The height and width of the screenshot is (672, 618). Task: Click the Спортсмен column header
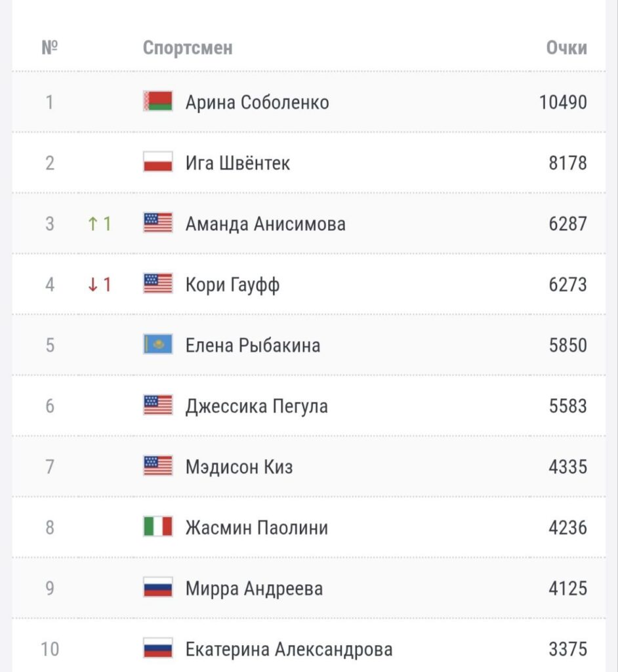click(188, 48)
